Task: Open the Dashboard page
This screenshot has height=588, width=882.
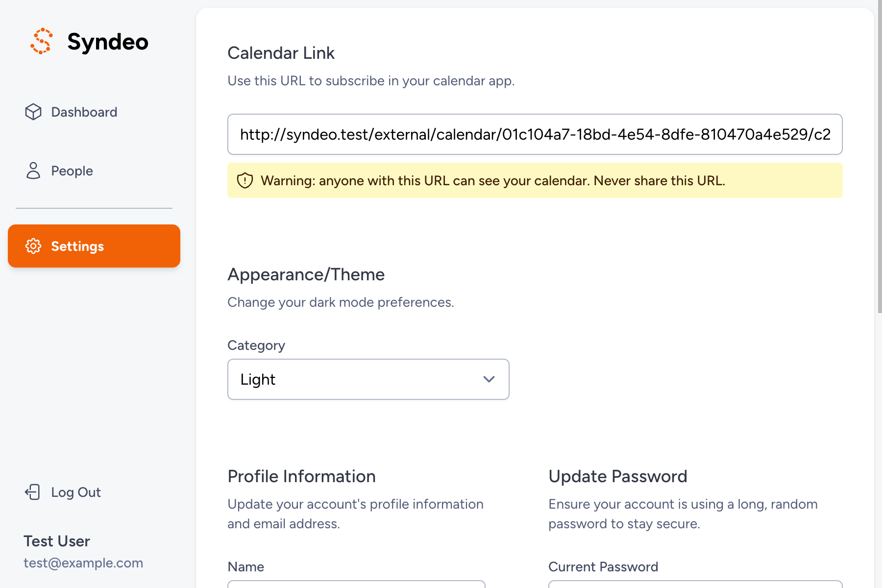Action: click(84, 112)
